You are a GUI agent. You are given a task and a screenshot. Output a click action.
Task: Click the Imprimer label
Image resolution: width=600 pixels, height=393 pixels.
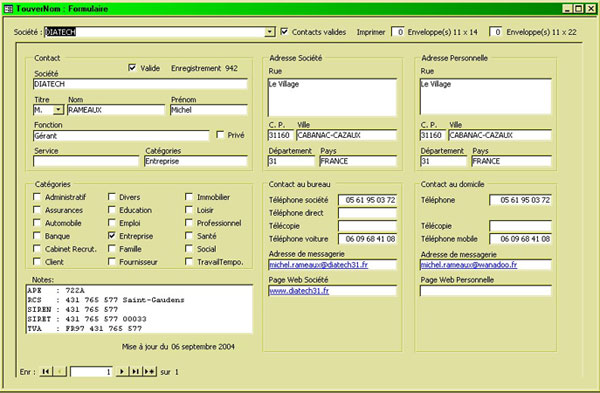point(371,32)
